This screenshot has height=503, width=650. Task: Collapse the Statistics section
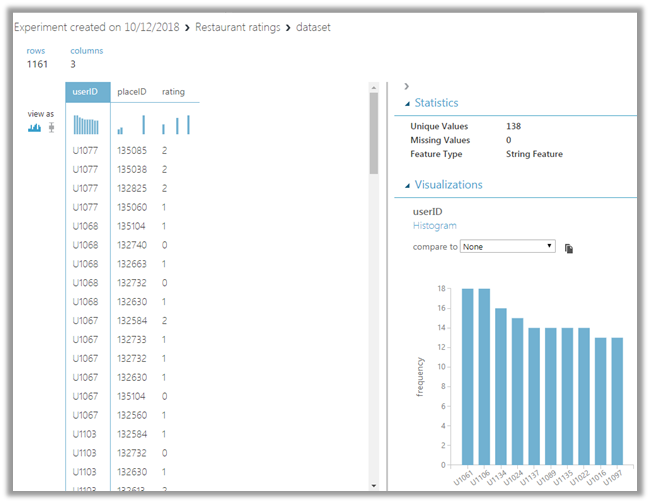407,103
